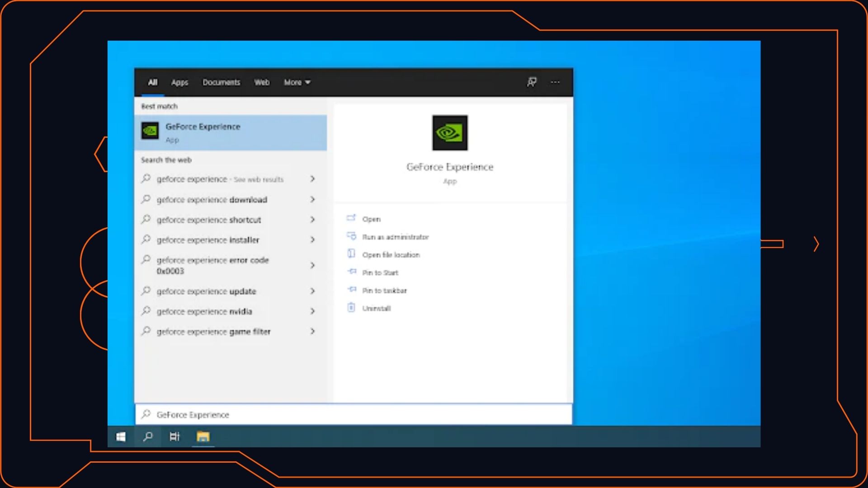868x488 pixels.
Task: Expand 'geforce experience - See web results' arrow
Action: [312, 179]
